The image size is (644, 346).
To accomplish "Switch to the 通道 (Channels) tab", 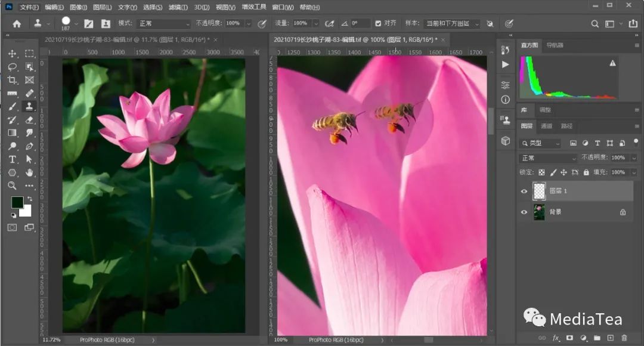I will pyautogui.click(x=546, y=126).
